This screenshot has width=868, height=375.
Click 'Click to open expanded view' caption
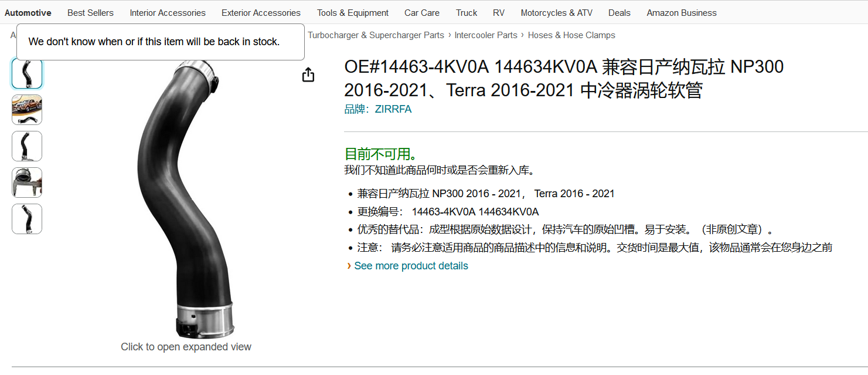(186, 347)
